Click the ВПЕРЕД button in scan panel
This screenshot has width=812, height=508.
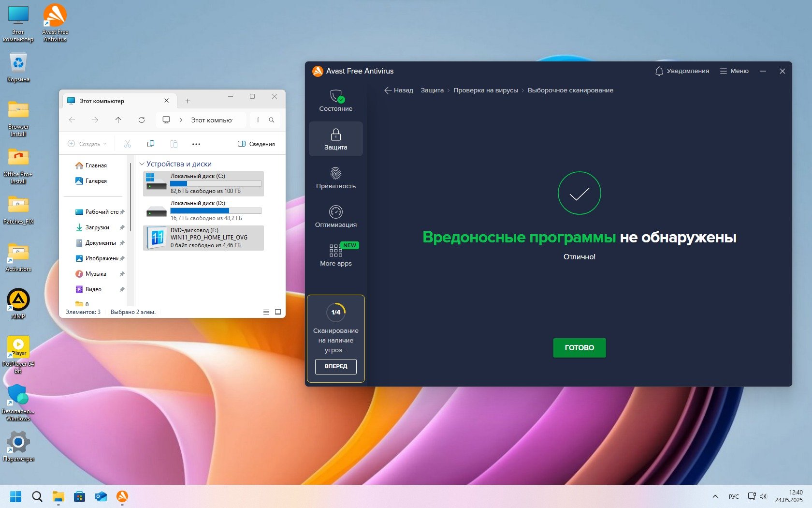pos(336,366)
